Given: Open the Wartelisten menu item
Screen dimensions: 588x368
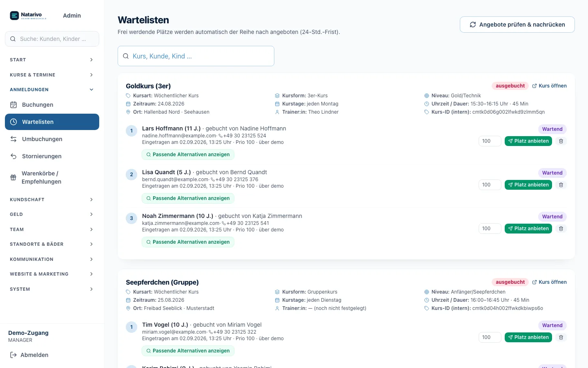Looking at the screenshot, I should coord(52,122).
